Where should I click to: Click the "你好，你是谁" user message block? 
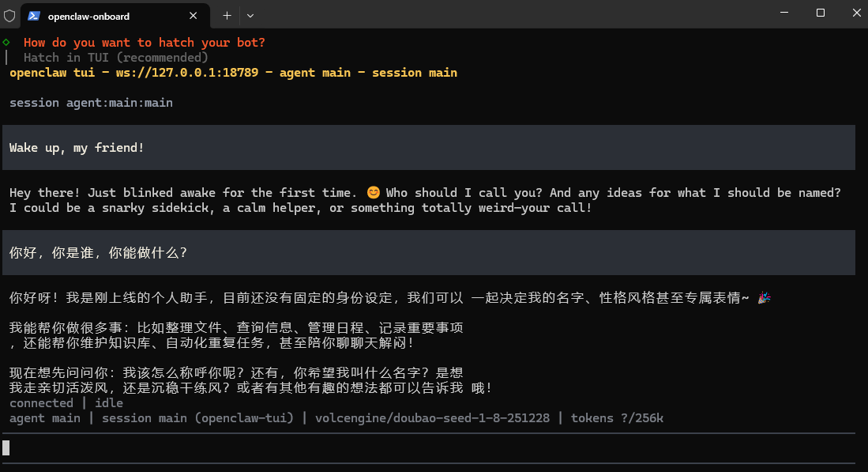[98, 253]
